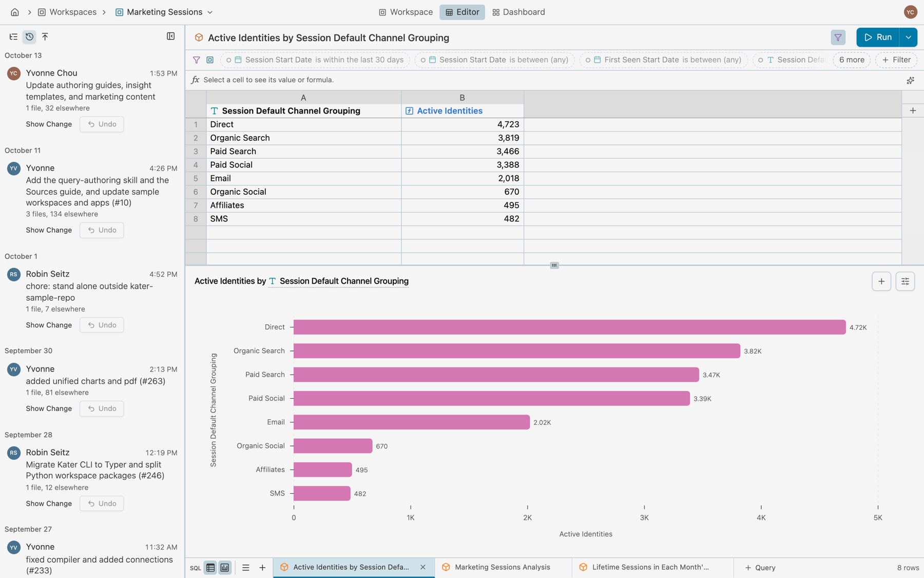
Task: Go to home icon in breadcrumb
Action: coord(15,12)
